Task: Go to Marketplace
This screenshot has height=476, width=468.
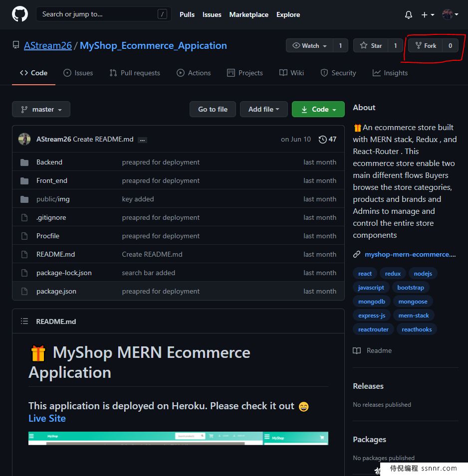Action: [248, 14]
